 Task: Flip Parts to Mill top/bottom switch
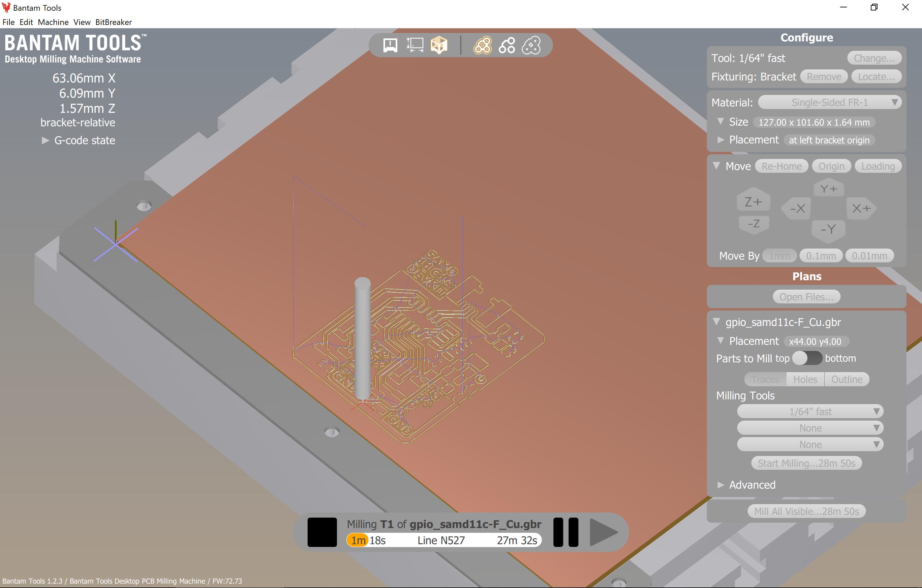(807, 358)
